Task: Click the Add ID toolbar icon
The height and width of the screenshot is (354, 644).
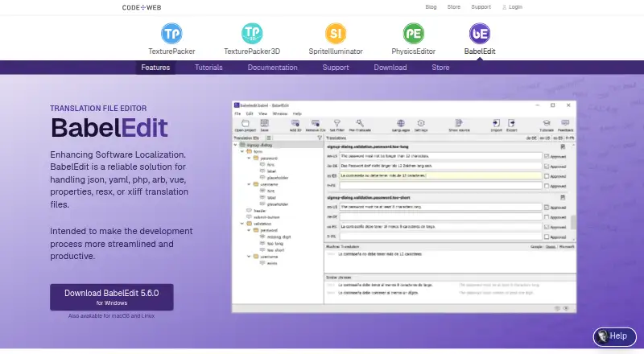Action: point(295,123)
